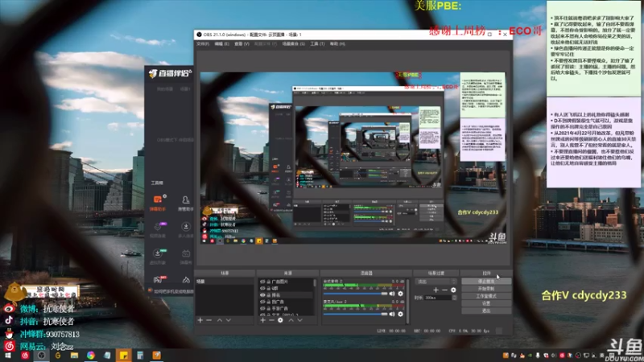The height and width of the screenshot is (362, 644).
Task: Click the 开始录制 button
Action: (486, 289)
